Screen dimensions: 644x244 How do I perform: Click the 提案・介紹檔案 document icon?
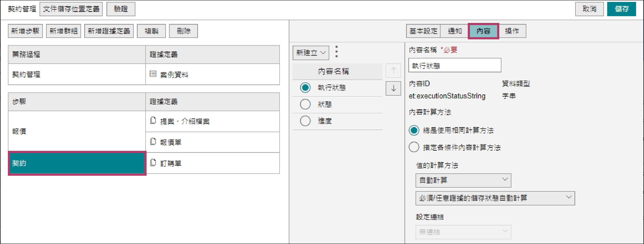coord(153,121)
